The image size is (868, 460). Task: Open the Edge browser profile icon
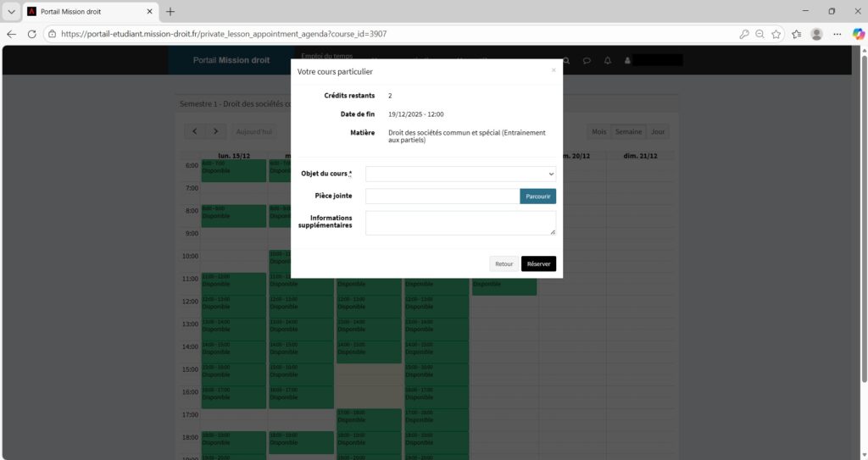tap(816, 34)
